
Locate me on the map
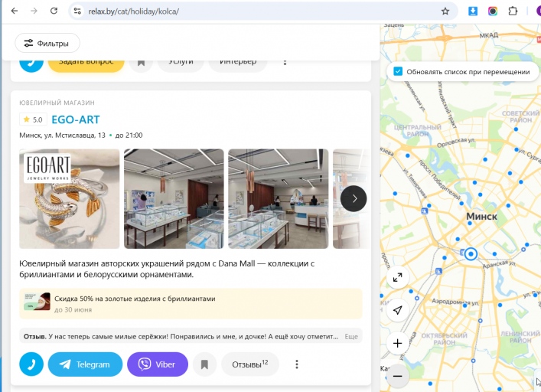coord(397,310)
